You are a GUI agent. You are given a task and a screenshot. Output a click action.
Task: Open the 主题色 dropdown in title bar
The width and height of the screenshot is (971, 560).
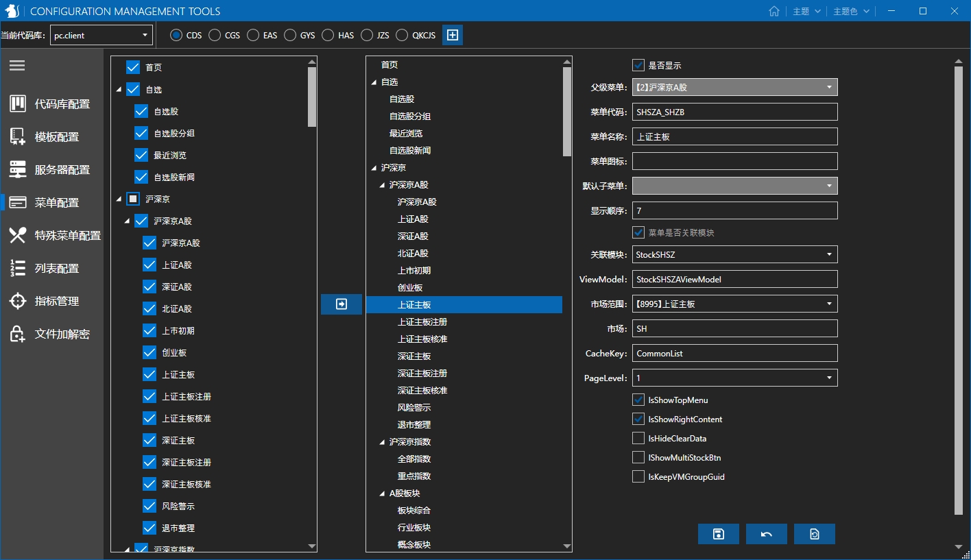click(x=851, y=11)
